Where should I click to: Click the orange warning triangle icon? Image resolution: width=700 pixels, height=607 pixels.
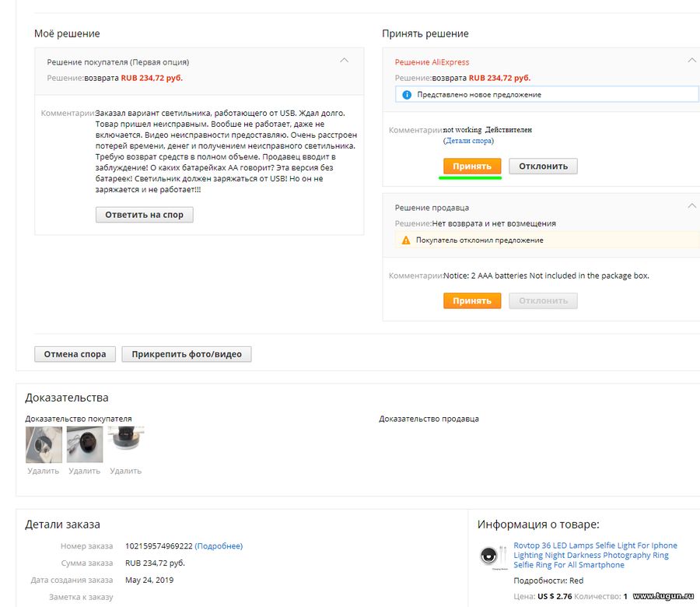click(406, 240)
